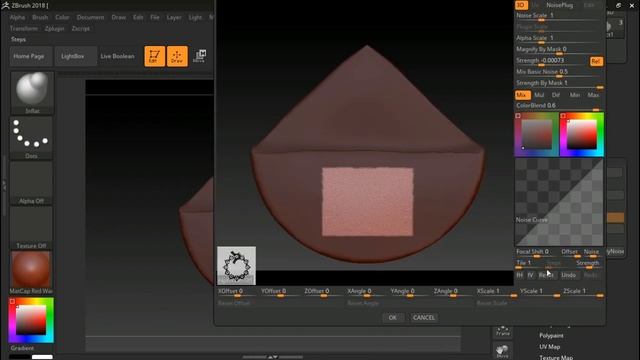
Task: Pick from the right noise color picker
Action: click(582, 135)
